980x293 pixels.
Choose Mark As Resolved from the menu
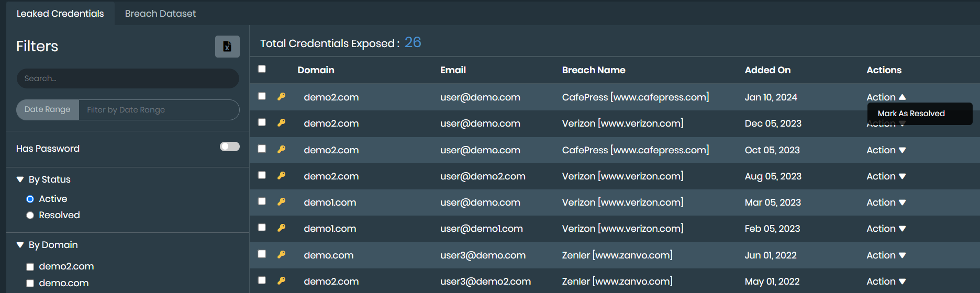pos(911,114)
